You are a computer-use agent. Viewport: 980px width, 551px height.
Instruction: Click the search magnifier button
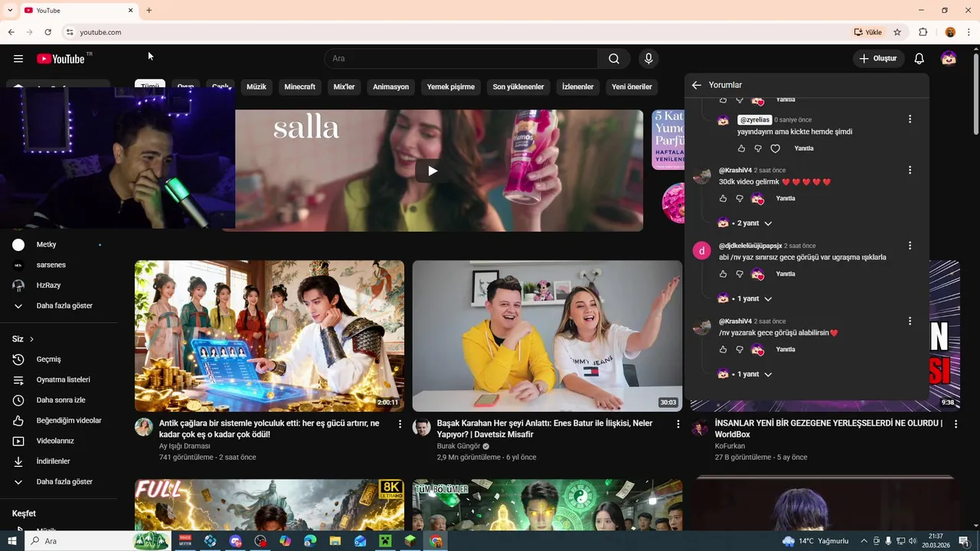[x=614, y=59]
